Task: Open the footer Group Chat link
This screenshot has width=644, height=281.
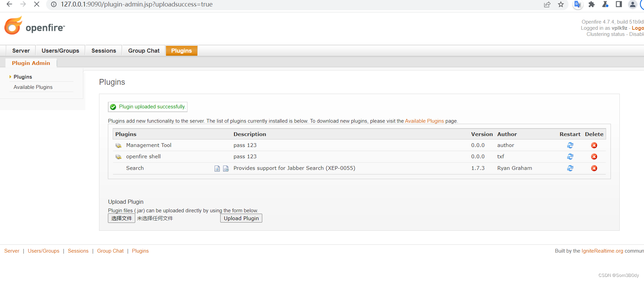Action: [x=110, y=251]
